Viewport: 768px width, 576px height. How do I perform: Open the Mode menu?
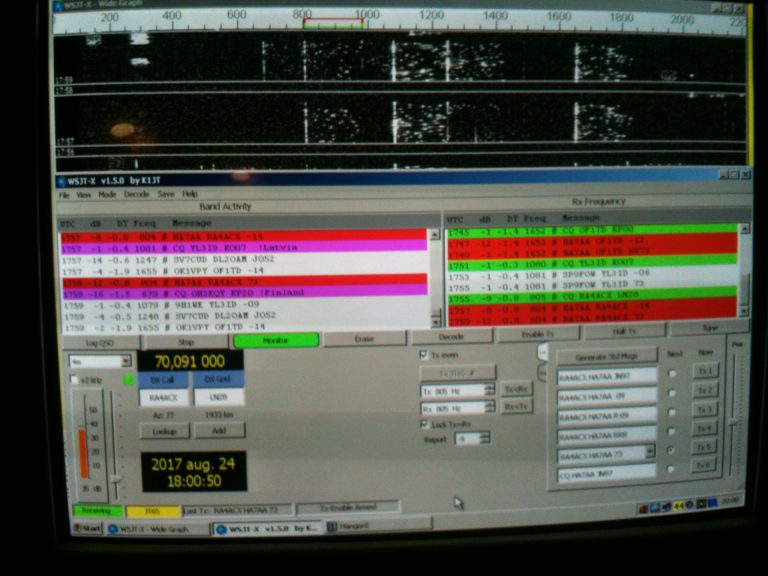point(107,194)
